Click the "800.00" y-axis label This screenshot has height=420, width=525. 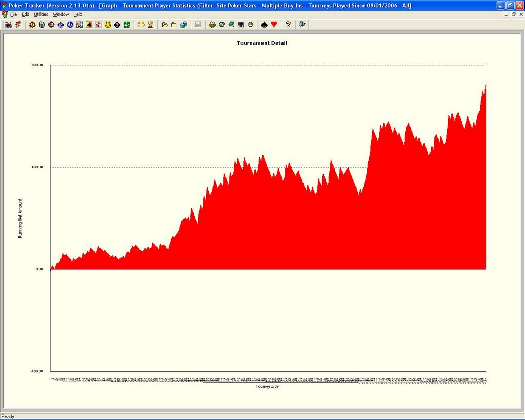pos(37,65)
